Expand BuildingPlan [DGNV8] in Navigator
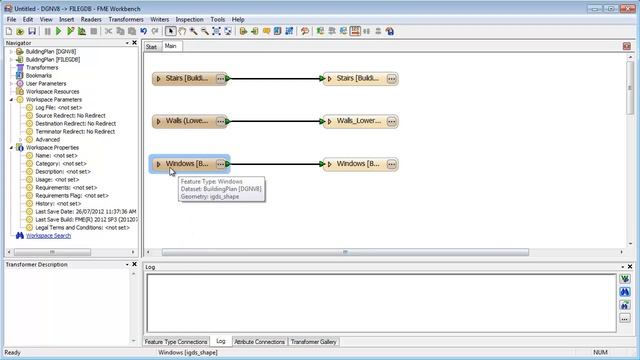 [11, 52]
